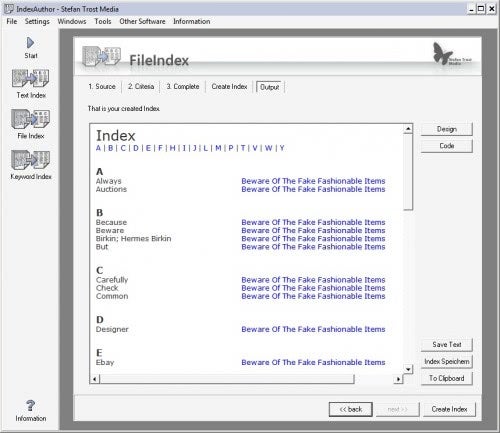The height and width of the screenshot is (433, 500).
Task: Open the link beside the Auctions entry
Action: [313, 189]
